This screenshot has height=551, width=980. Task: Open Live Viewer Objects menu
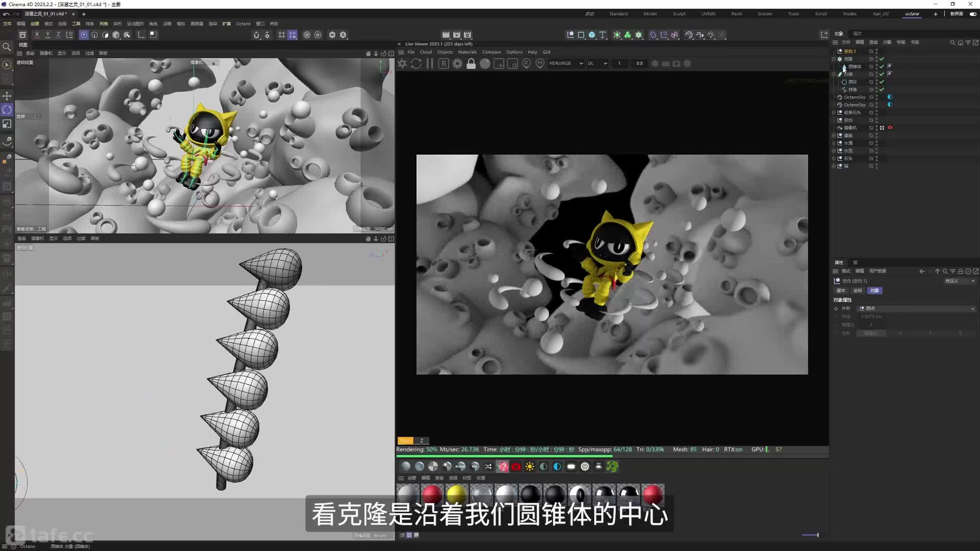(x=445, y=52)
